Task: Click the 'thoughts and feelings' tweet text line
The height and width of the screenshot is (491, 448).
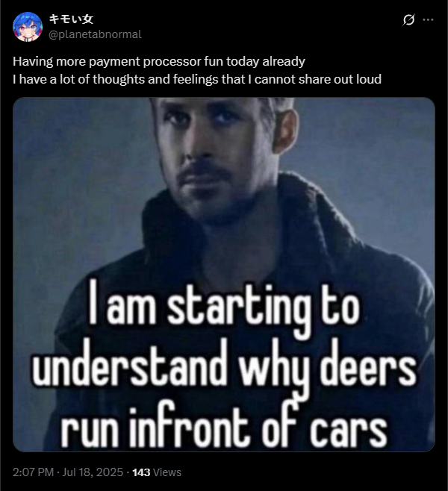Action: [197, 79]
